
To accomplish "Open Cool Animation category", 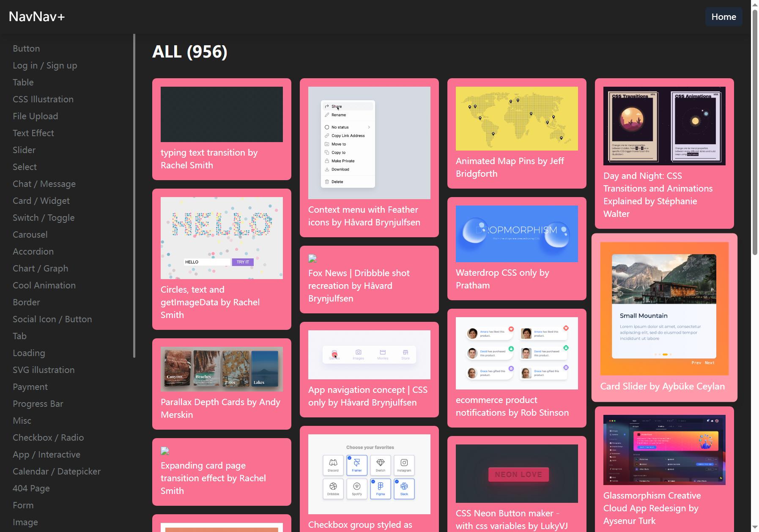I will [44, 285].
